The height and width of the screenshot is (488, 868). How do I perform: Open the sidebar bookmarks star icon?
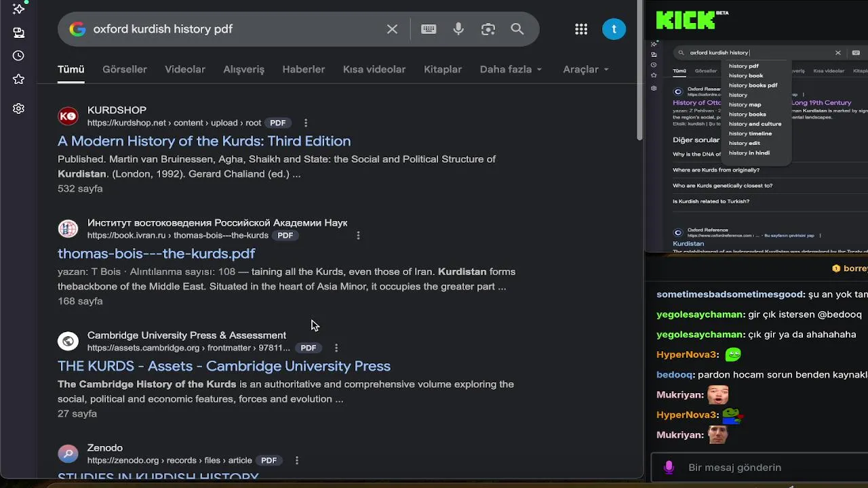point(18,79)
